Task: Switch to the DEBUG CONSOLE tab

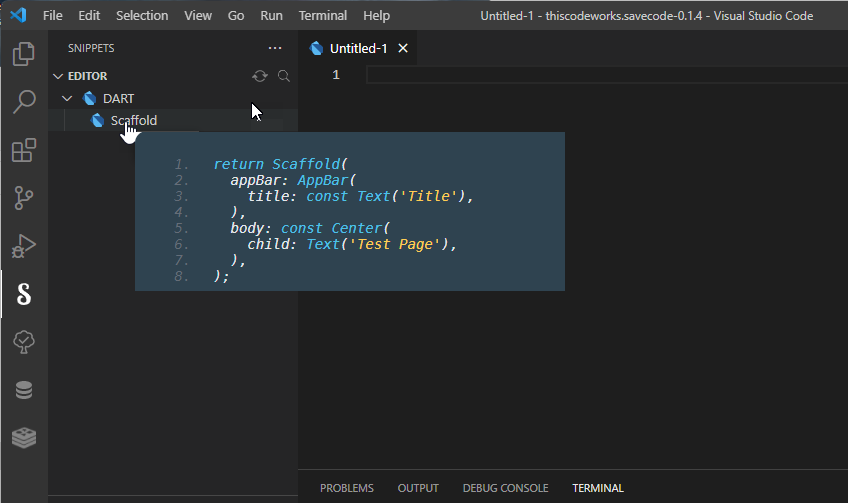Action: click(506, 488)
